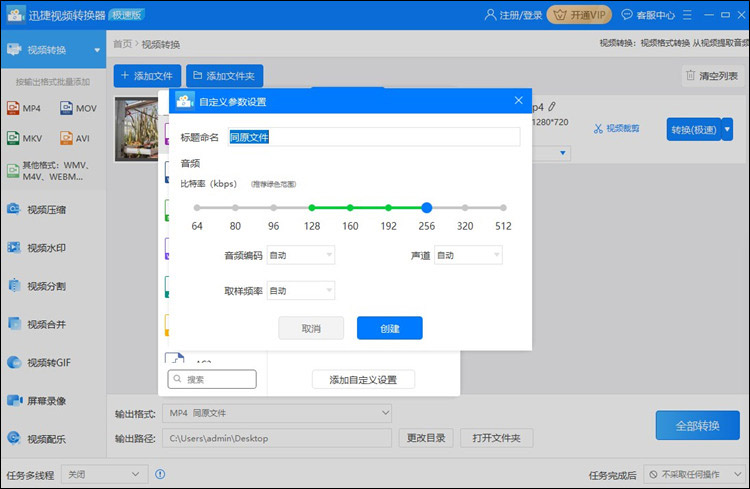Open the 屏幕录像 tool
Screen dimensions: 750x489
[37, 401]
